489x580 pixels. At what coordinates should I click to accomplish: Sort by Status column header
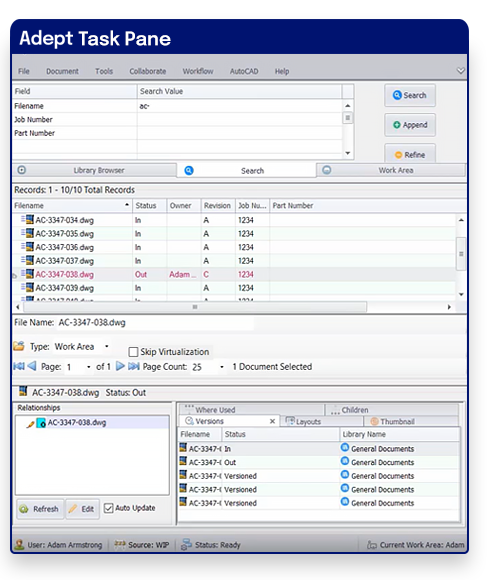(x=149, y=206)
